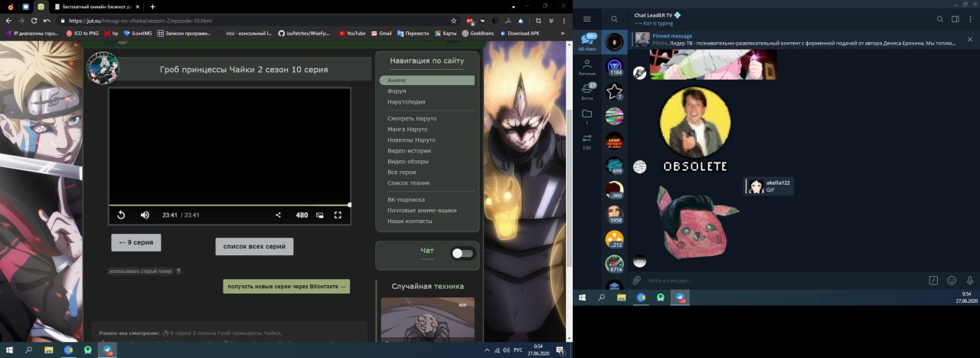This screenshot has height=358, width=980.
Task: Open Windows Start menu on left taskbar
Action: pyautogui.click(x=8, y=350)
